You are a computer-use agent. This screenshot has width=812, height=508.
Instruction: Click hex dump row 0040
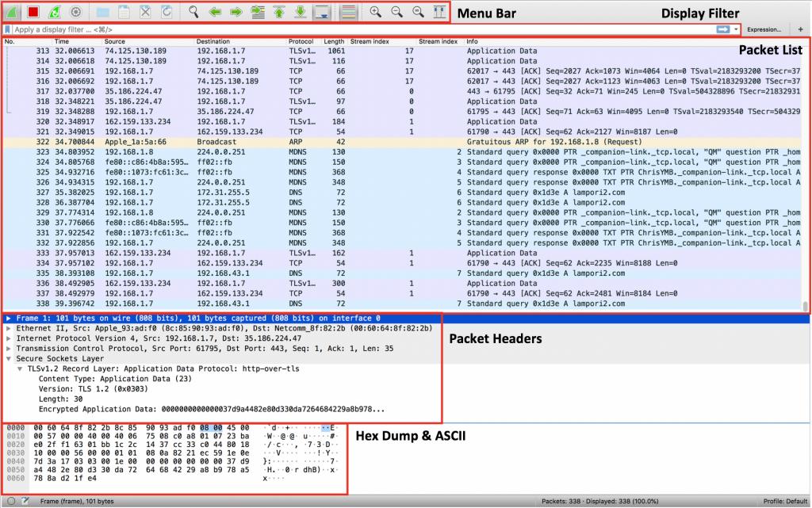[171, 461]
